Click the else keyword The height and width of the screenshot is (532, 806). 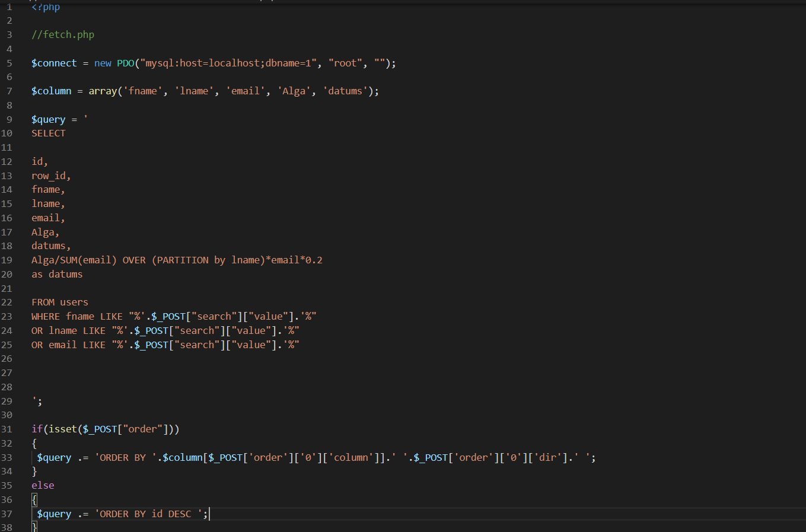click(43, 486)
